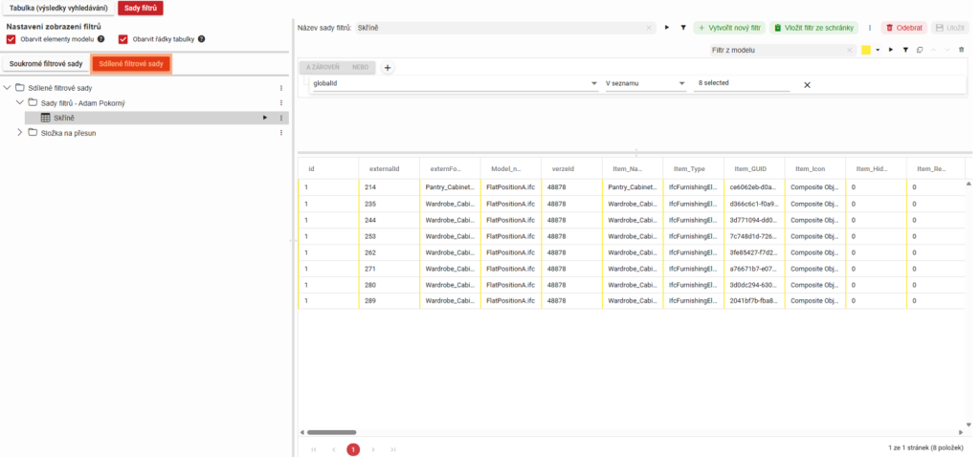Click the yellow filter color swatch

[865, 50]
